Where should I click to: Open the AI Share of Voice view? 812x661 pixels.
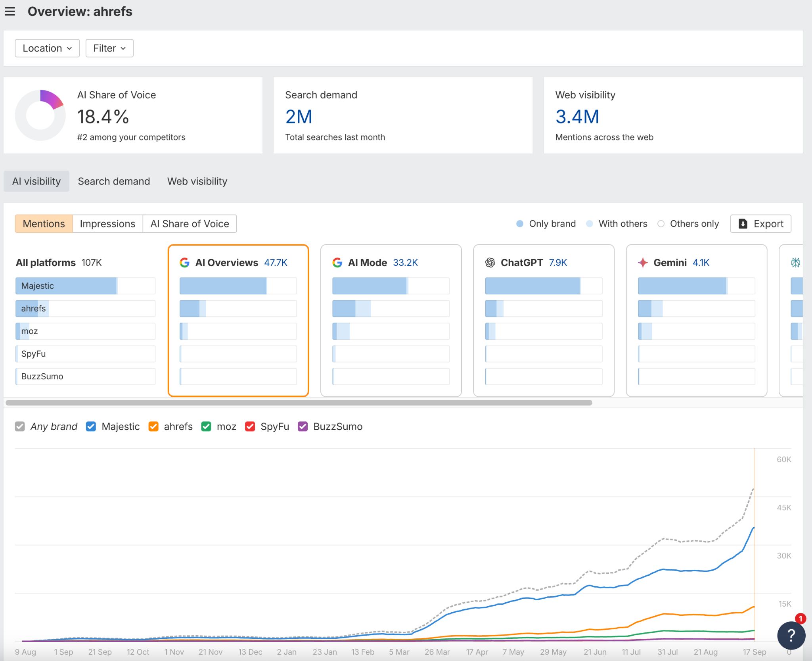[x=190, y=223]
